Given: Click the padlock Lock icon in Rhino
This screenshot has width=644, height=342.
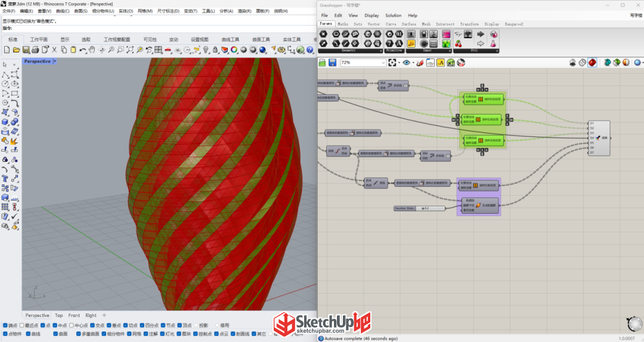Looking at the screenshot, I should point(215,50).
